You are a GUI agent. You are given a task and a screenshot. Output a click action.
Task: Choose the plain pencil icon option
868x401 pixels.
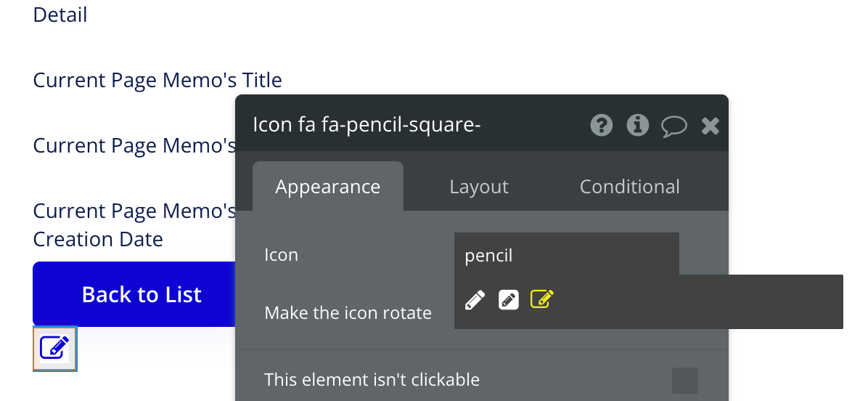pyautogui.click(x=475, y=299)
